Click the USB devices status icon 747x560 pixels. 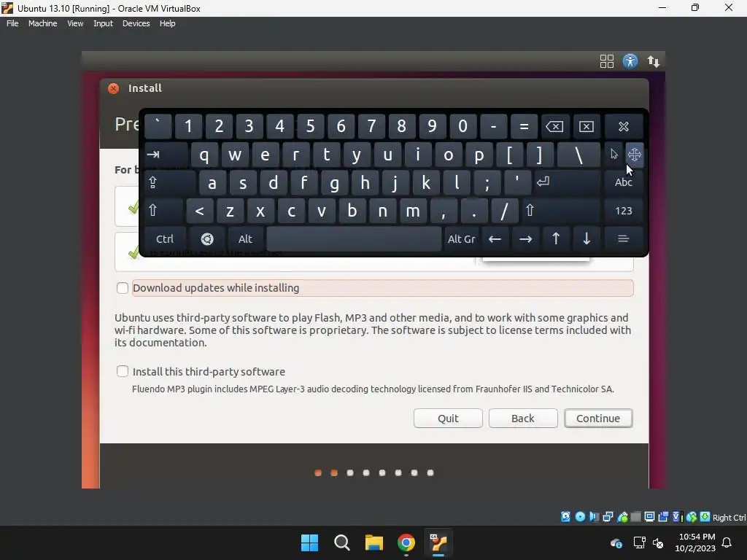click(x=622, y=517)
